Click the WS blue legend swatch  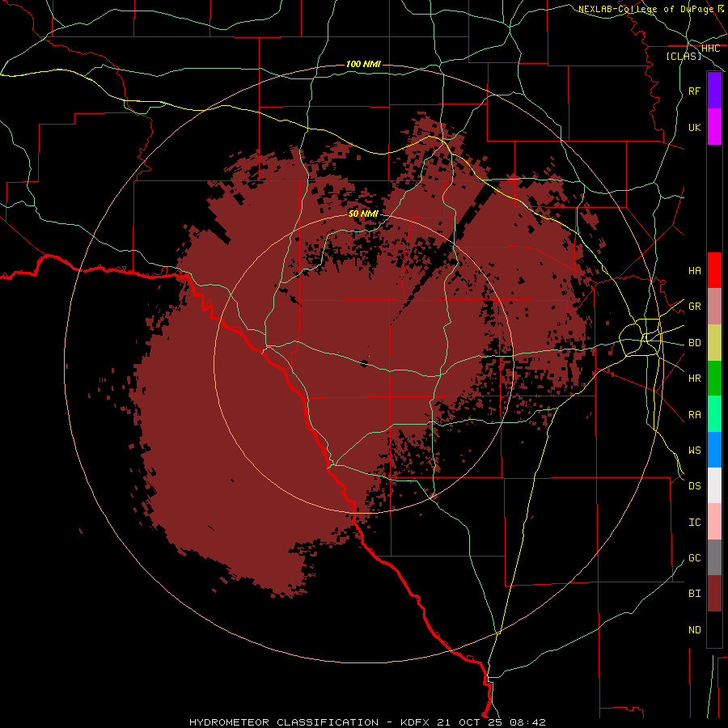click(x=714, y=450)
